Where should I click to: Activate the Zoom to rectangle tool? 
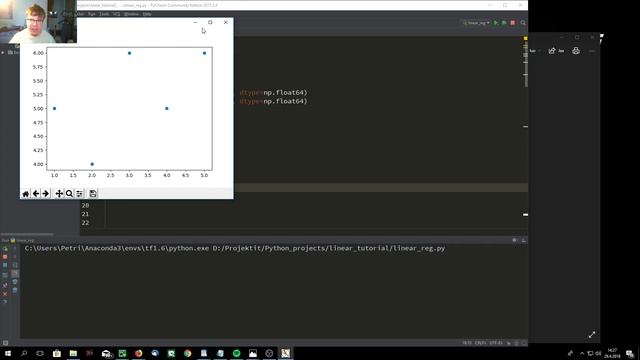69,193
